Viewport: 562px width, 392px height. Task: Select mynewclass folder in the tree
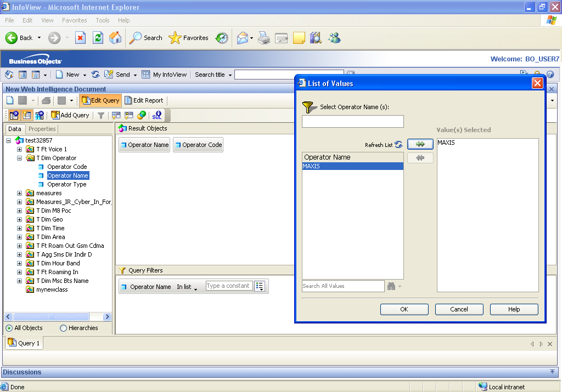tap(52, 289)
